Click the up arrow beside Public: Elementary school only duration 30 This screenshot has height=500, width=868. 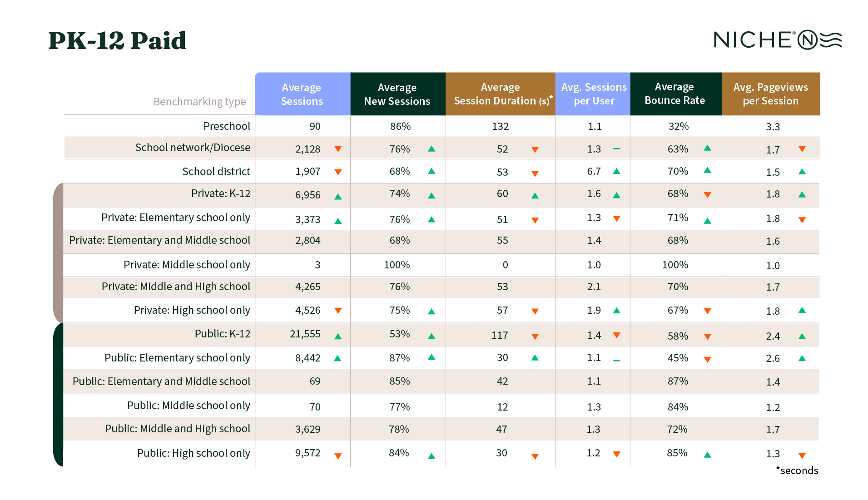(x=535, y=358)
